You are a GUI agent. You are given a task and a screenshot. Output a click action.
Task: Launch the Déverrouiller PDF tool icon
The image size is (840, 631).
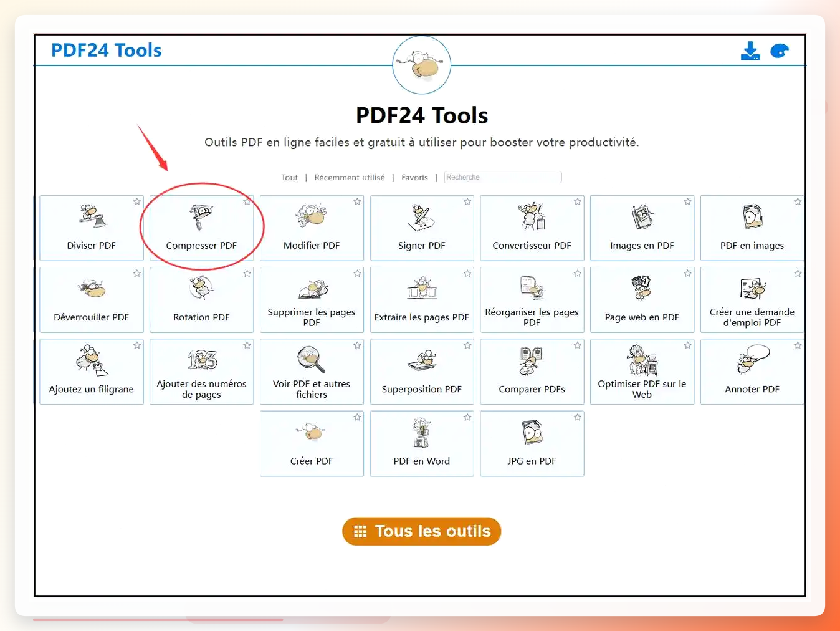(92, 288)
